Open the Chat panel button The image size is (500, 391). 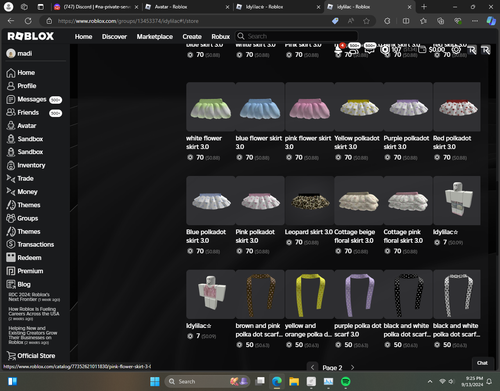(482, 363)
